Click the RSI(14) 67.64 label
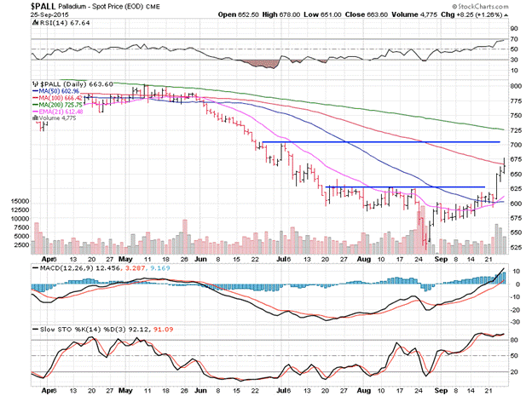 click(65, 23)
